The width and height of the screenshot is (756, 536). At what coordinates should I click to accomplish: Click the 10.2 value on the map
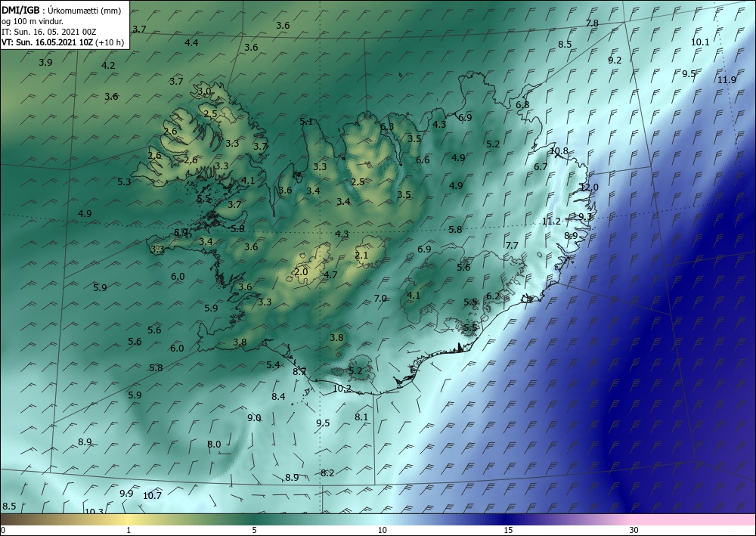[x=342, y=388]
